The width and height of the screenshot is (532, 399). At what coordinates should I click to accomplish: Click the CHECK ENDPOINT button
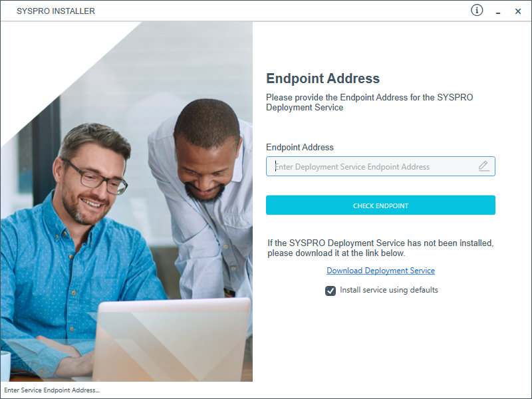pos(380,205)
